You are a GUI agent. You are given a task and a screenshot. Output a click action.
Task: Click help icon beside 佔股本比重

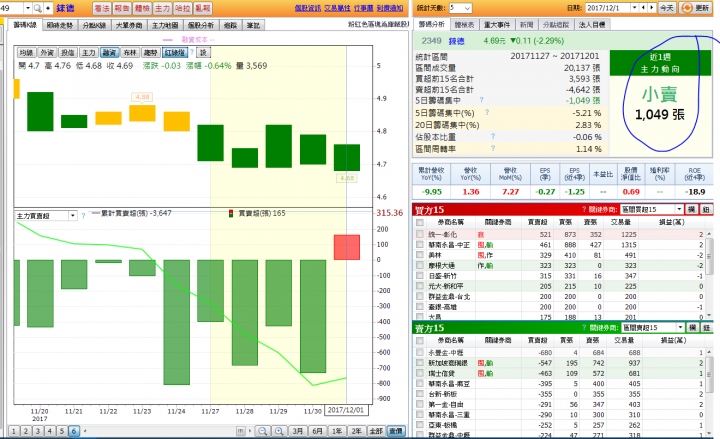[x=493, y=136]
